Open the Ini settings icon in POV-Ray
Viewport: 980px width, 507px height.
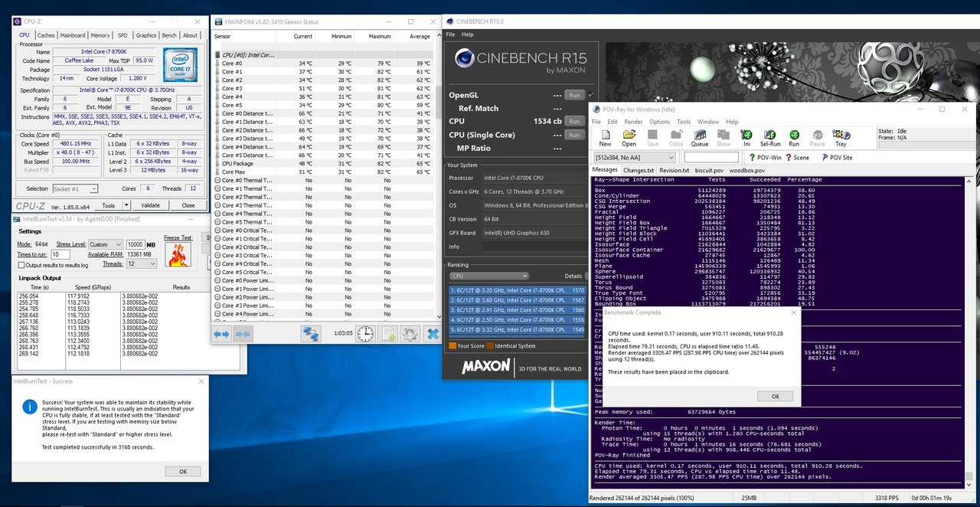pos(746,138)
